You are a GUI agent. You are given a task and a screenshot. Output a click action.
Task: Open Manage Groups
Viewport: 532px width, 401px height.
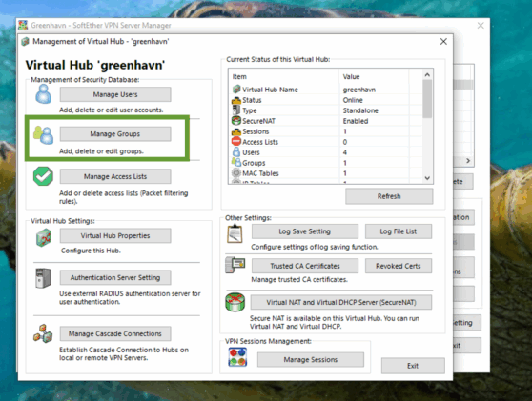click(x=115, y=134)
